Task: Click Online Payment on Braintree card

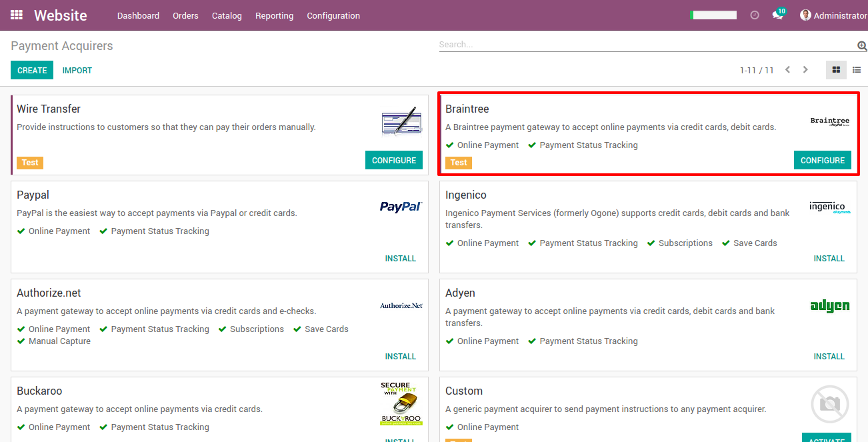Action: pos(483,145)
